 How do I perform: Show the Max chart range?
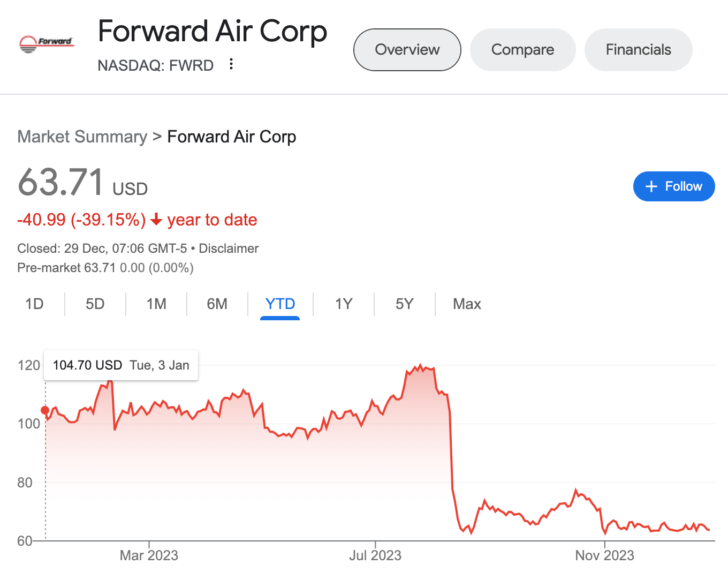(467, 304)
